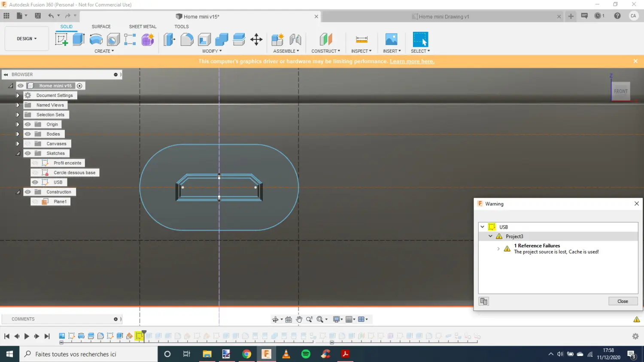
Task: Click the Extrude tool icon
Action: [79, 39]
